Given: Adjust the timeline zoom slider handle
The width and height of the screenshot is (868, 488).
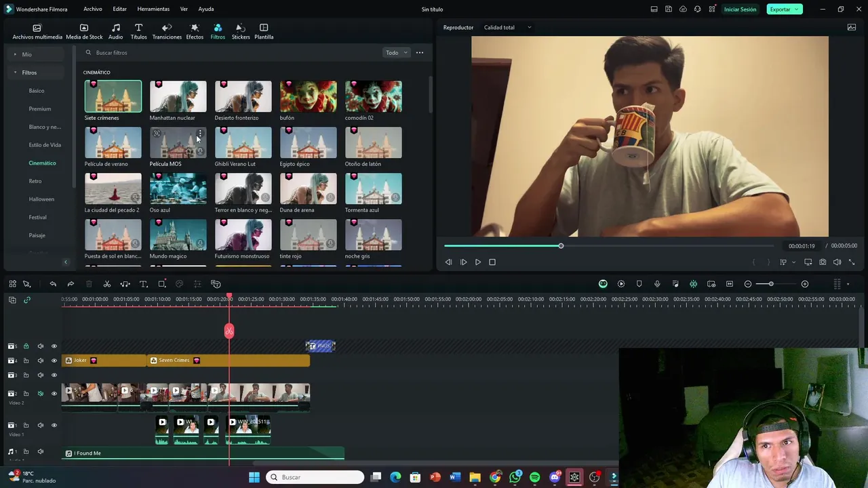Looking at the screenshot, I should coord(771,284).
